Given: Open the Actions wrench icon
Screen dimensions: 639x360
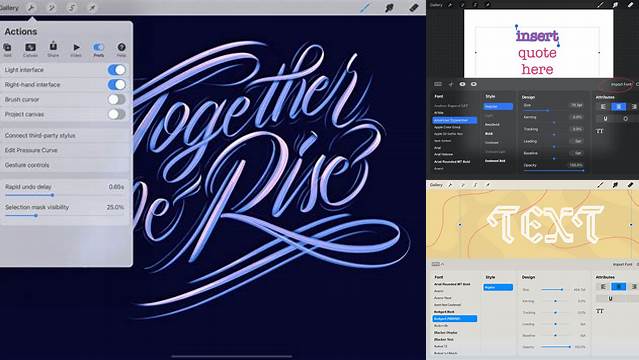Looking at the screenshot, I should (31, 8).
